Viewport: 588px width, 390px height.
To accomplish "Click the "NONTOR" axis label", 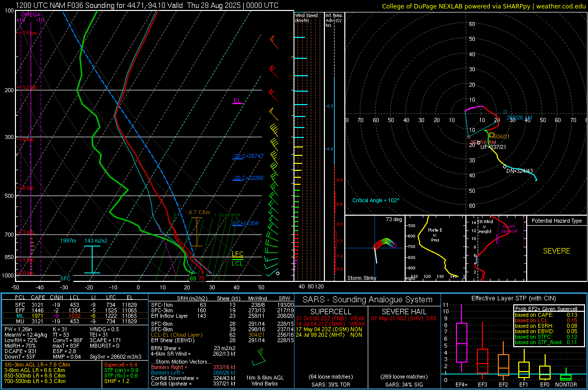I will [x=566, y=385].
